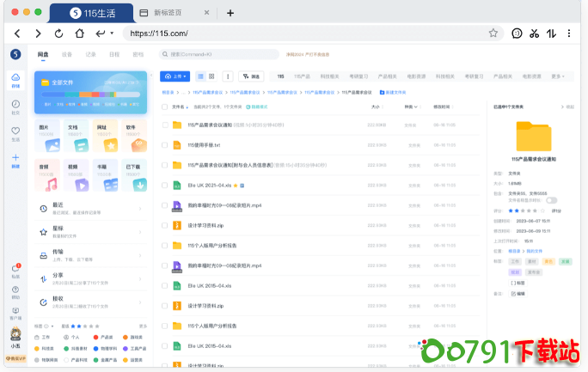The image size is (588, 372).
Task: Click a star in the left panel 星级 rating
Action: [x=85, y=326]
